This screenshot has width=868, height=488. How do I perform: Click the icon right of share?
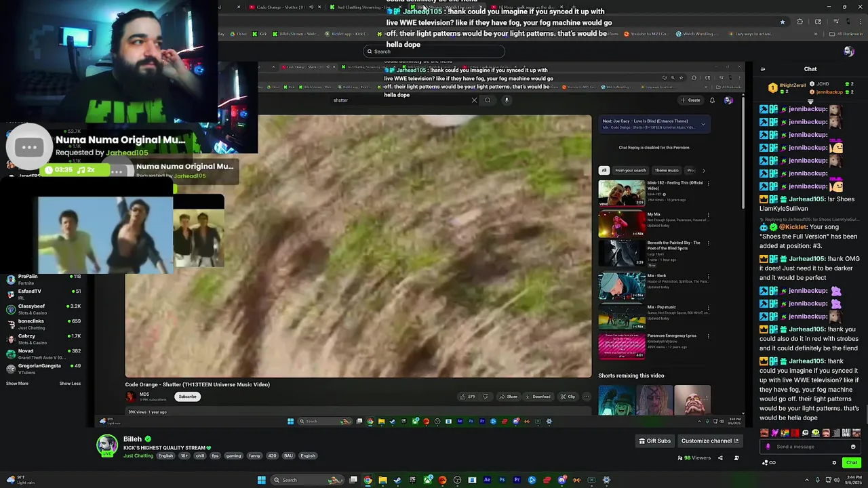736,458
